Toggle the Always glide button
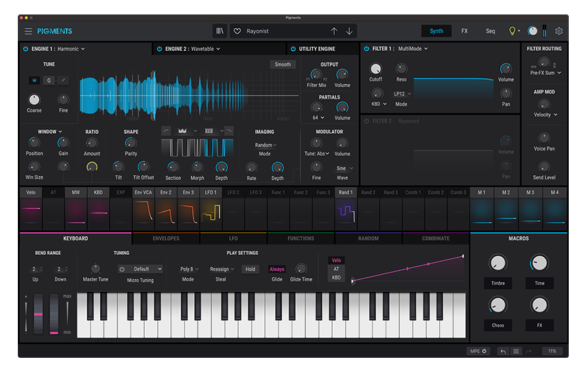Viewport: 588px width, 375px height. tap(277, 269)
